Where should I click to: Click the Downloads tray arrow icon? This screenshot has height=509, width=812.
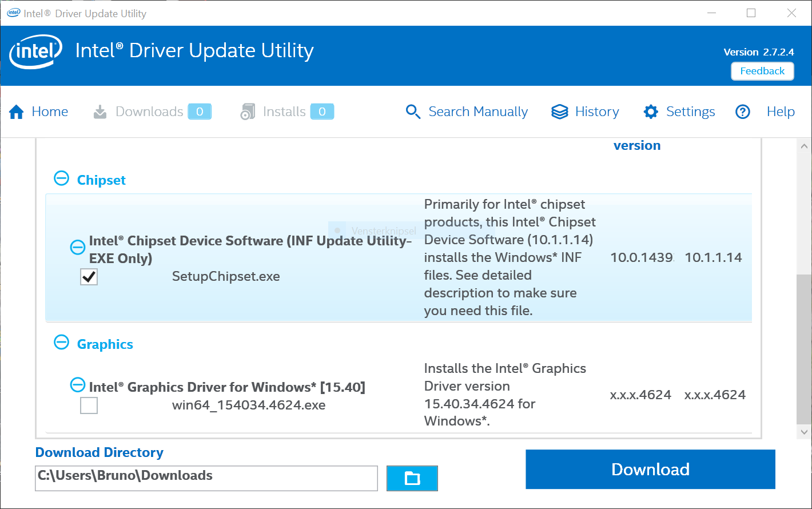pyautogui.click(x=100, y=112)
